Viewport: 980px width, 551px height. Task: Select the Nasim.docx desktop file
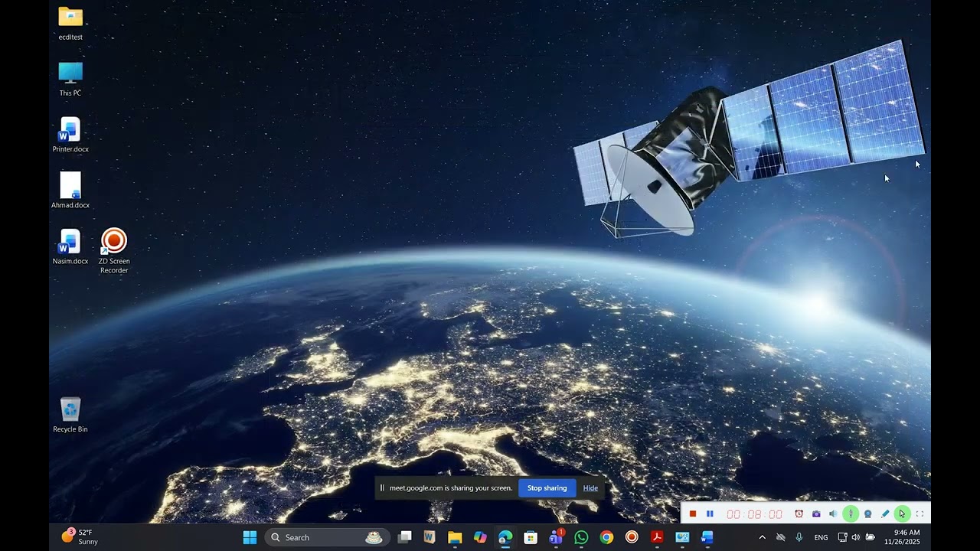70,246
